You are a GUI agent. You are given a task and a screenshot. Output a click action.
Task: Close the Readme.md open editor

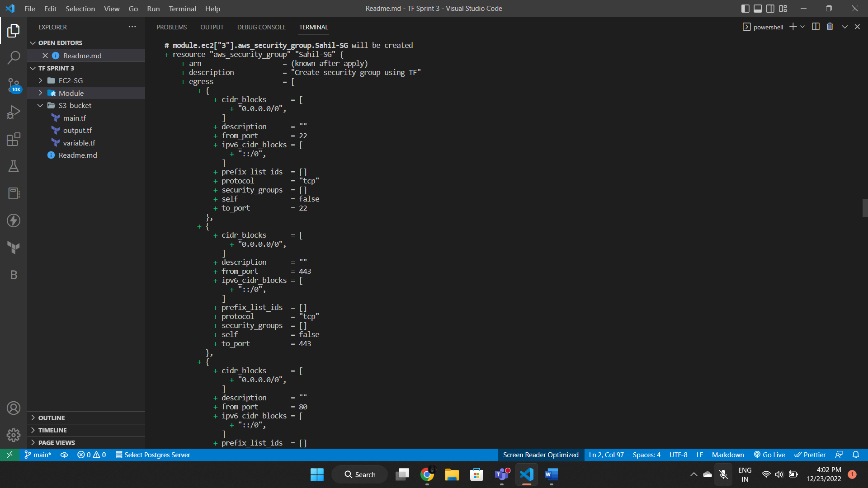point(45,56)
